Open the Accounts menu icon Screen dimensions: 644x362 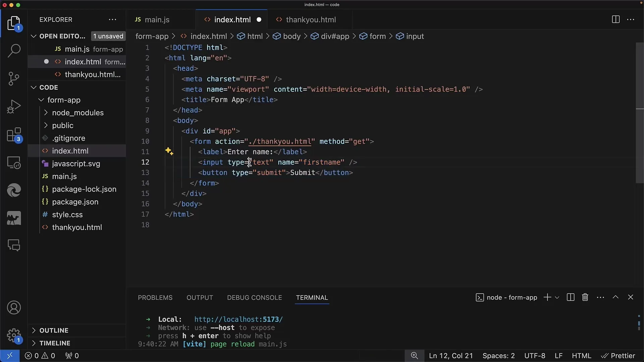[x=14, y=308]
